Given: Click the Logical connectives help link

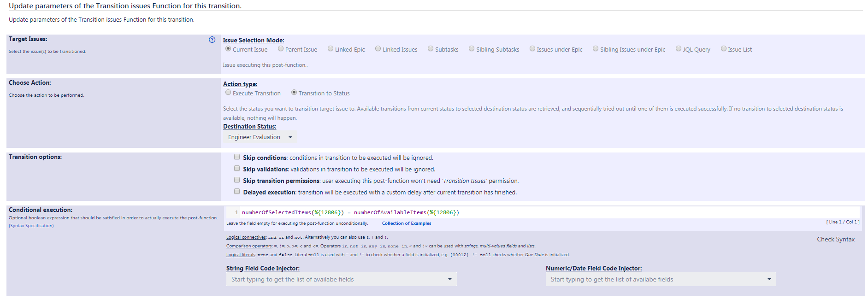Looking at the screenshot, I should coord(246,237).
